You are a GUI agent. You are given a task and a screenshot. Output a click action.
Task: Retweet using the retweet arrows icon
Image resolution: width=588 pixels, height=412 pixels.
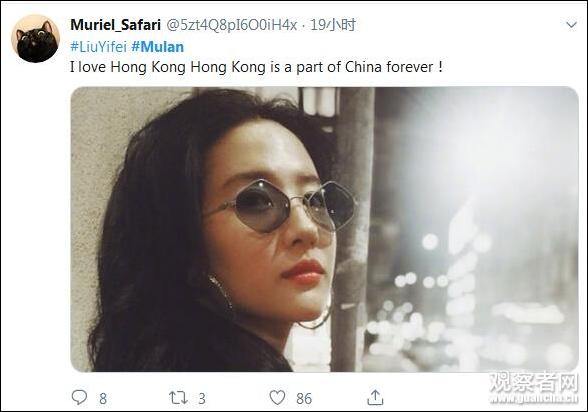[178, 397]
